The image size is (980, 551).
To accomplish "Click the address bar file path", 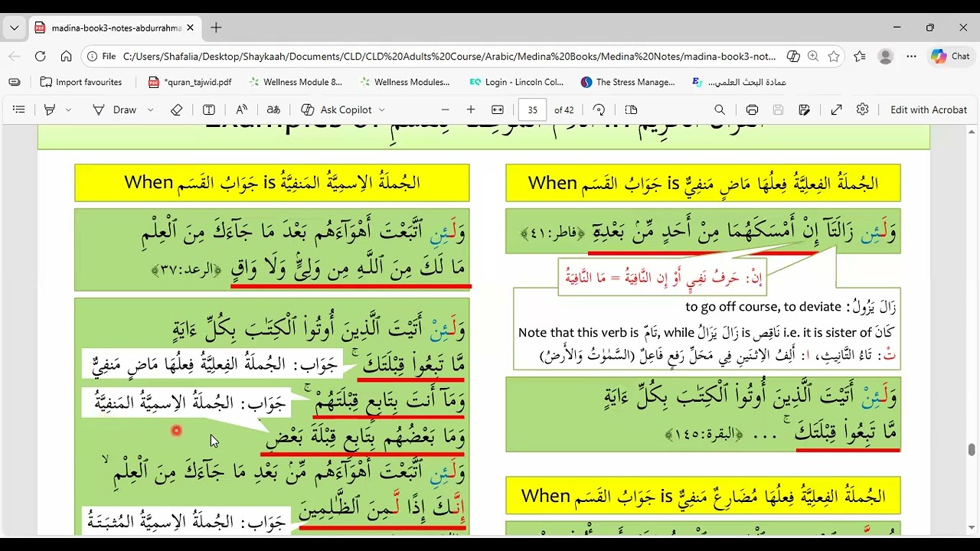I will pos(449,56).
